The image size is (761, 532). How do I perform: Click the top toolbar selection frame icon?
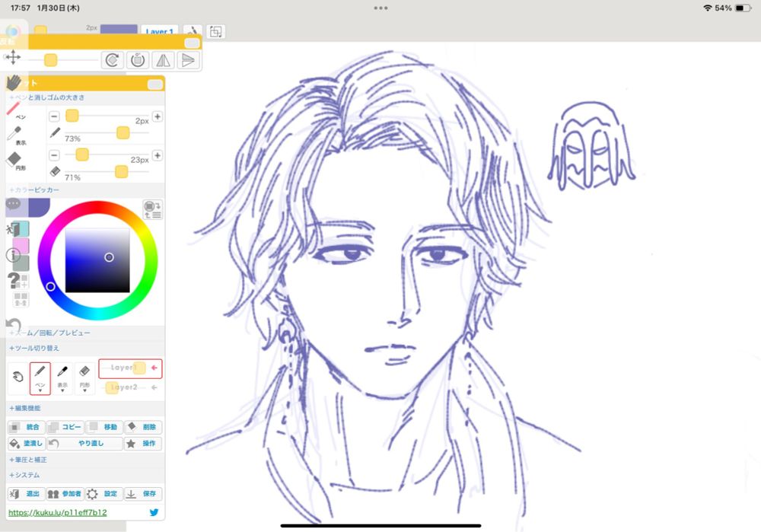(x=215, y=31)
